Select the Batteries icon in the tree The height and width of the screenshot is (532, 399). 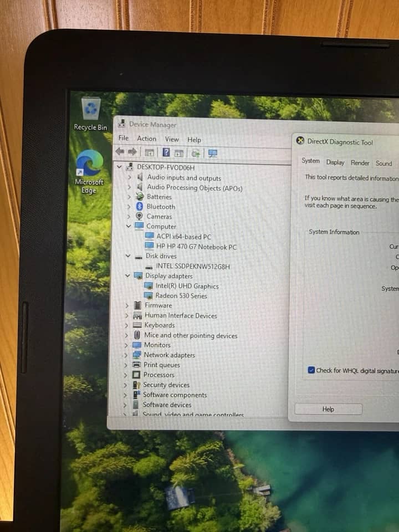click(x=140, y=196)
